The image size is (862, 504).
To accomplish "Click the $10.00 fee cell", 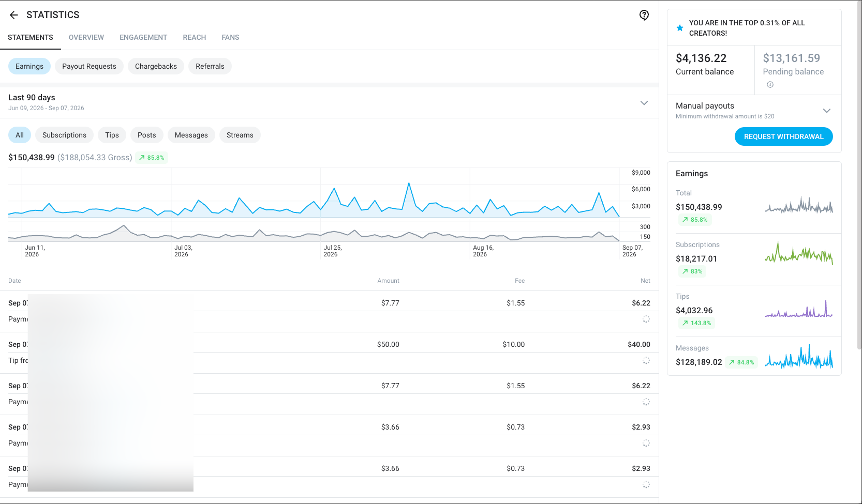I will [x=514, y=344].
